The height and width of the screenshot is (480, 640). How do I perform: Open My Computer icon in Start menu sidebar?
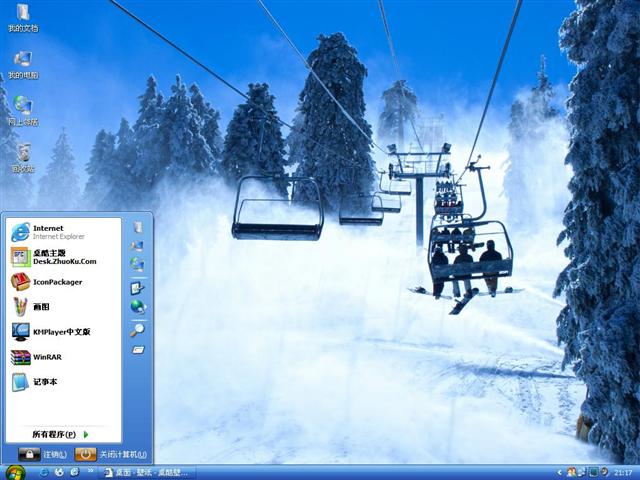138,246
